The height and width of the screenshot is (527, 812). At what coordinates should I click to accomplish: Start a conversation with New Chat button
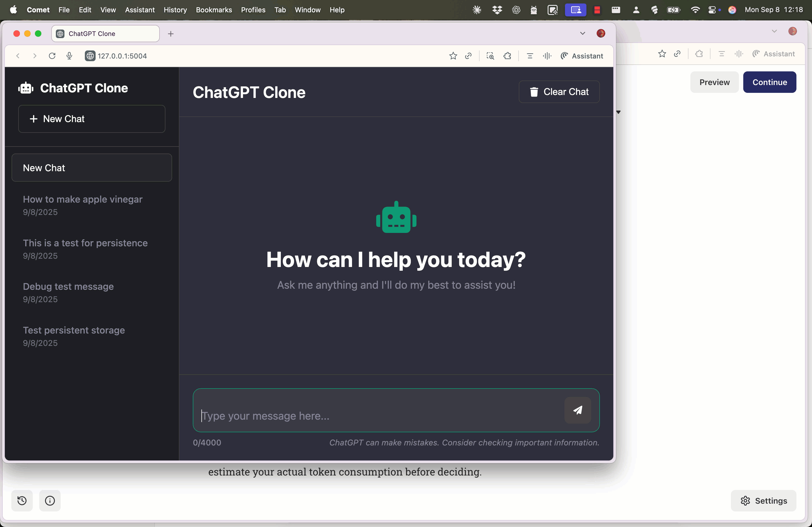92,119
